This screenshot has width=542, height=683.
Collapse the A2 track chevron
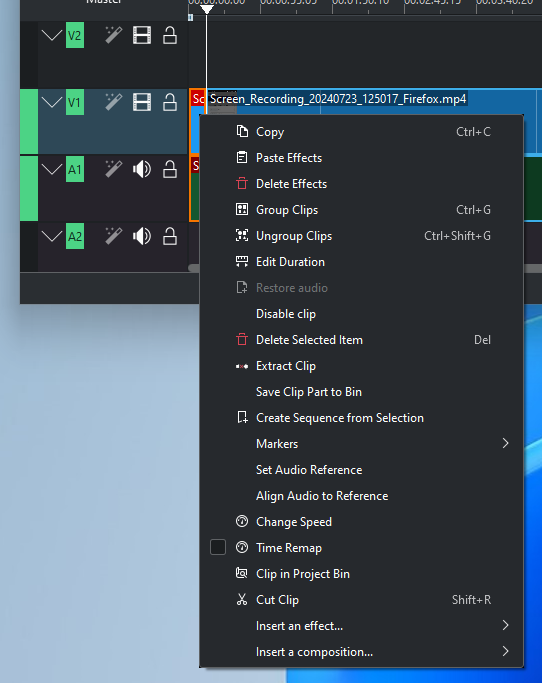pos(52,237)
